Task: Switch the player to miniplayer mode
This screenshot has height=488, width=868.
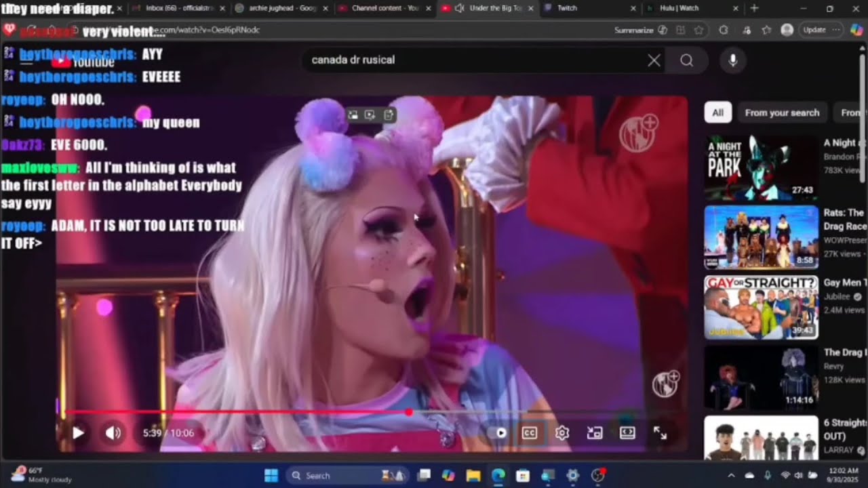Action: pyautogui.click(x=595, y=433)
